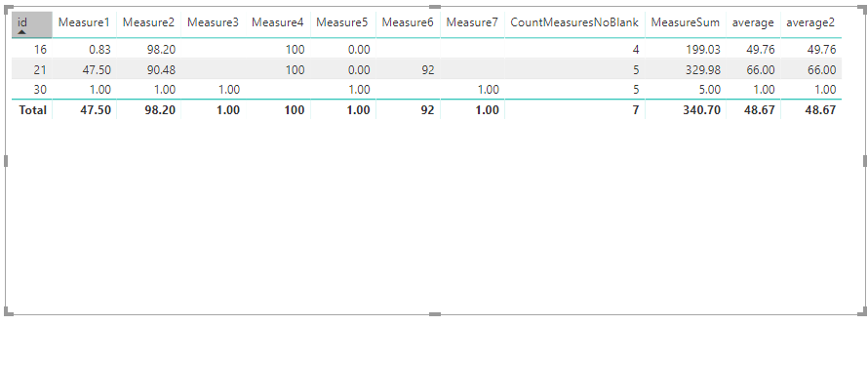Viewport: 868px width, 366px height.
Task: Click the Measure1 column header
Action: [84, 22]
